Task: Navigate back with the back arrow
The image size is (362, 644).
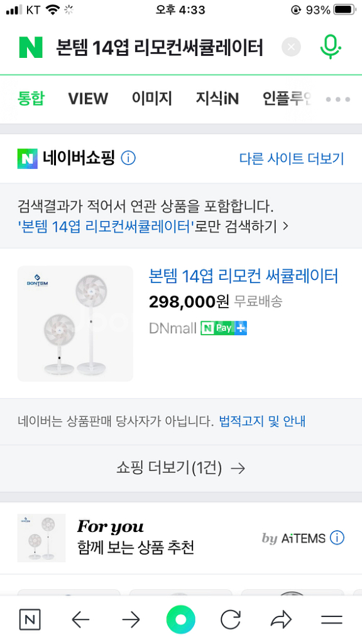Action: click(80, 619)
